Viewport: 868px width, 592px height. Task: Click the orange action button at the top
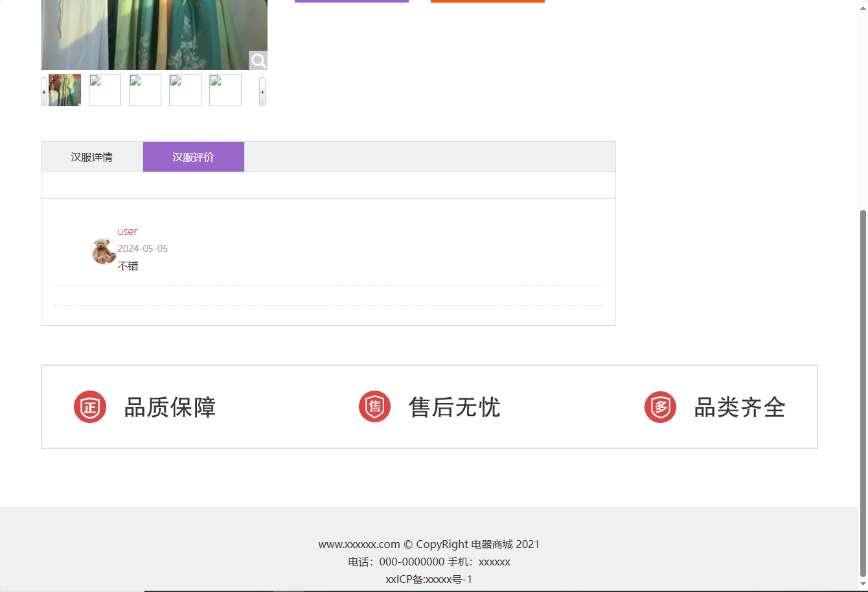(487, 0)
